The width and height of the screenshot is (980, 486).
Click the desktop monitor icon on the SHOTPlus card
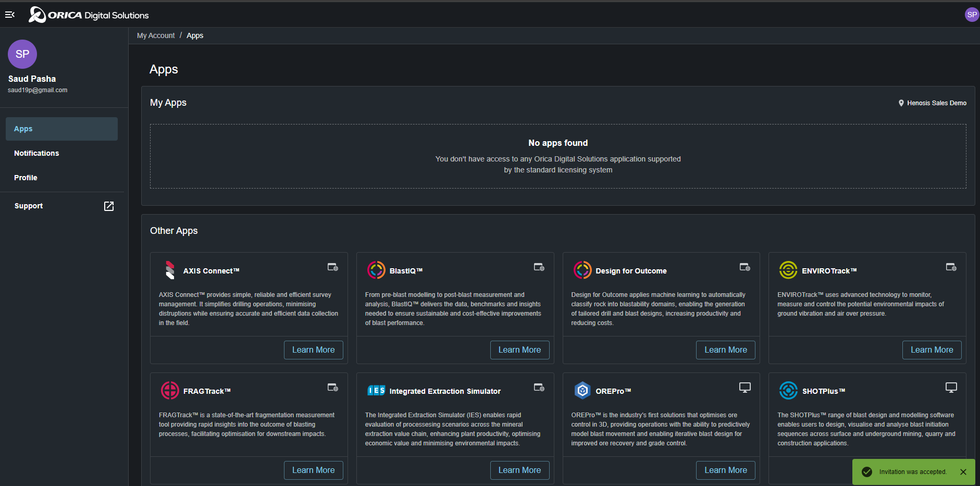pos(951,388)
